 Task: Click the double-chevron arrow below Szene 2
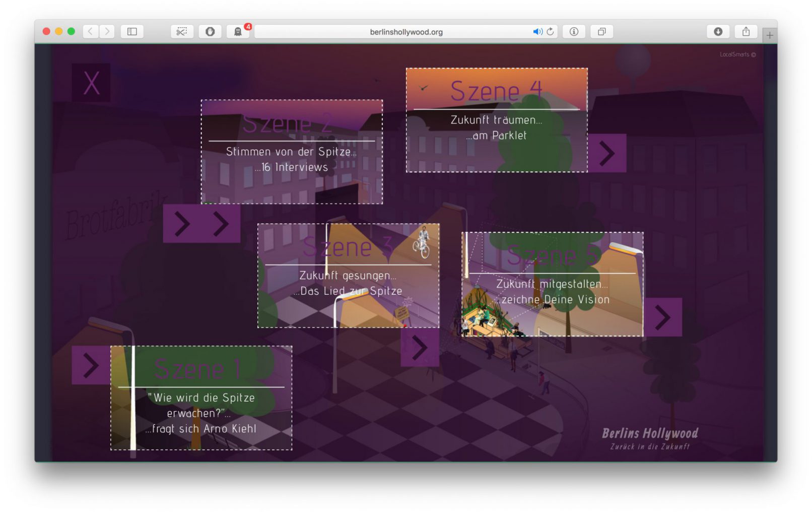201,224
